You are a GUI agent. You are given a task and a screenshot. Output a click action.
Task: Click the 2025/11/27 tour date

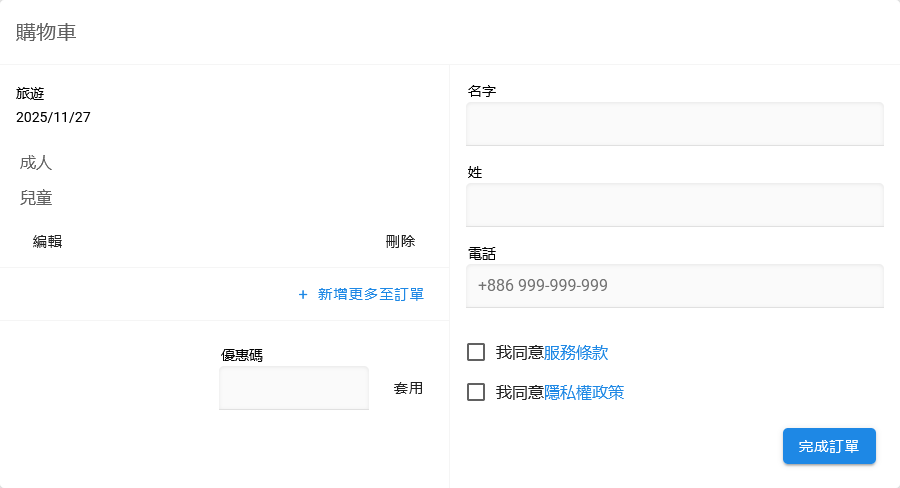point(53,117)
